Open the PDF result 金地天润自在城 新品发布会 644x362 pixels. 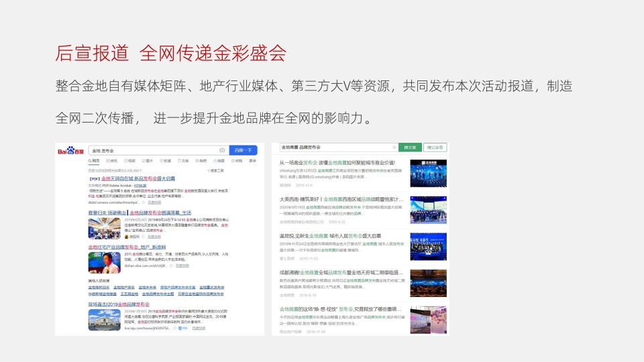coord(138,178)
